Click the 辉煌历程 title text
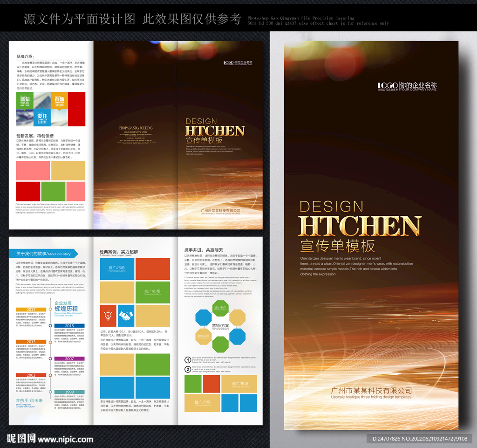Viewport: 477px width, 448px height. [66, 309]
